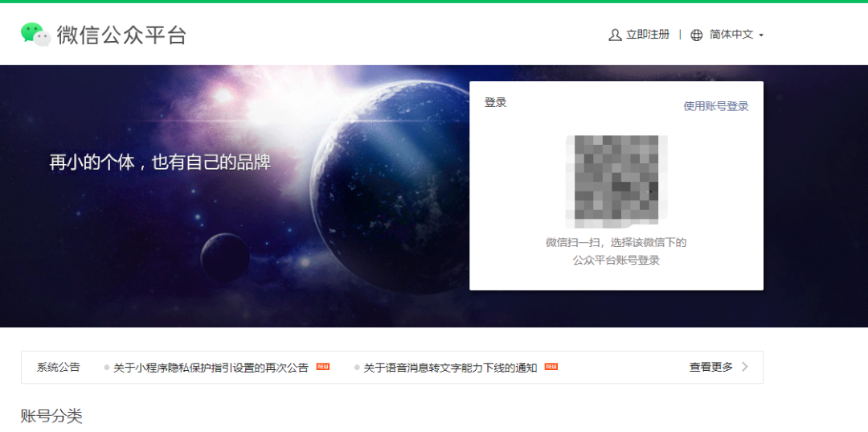The width and height of the screenshot is (868, 432).
Task: Switch to 使用账号登录 login
Action: (x=716, y=106)
